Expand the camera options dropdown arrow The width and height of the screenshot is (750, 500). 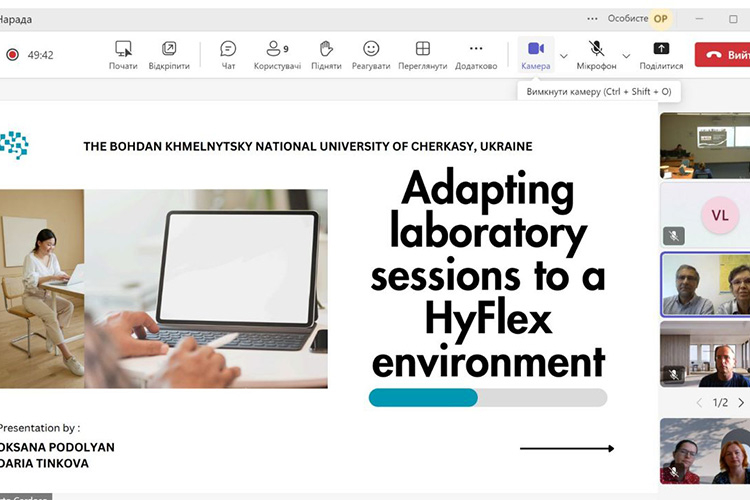(x=564, y=55)
